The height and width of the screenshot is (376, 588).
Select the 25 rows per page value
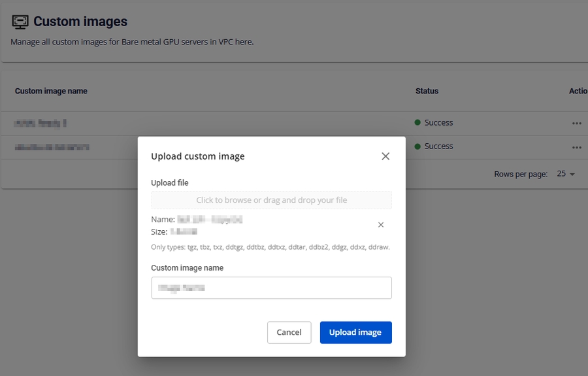561,174
